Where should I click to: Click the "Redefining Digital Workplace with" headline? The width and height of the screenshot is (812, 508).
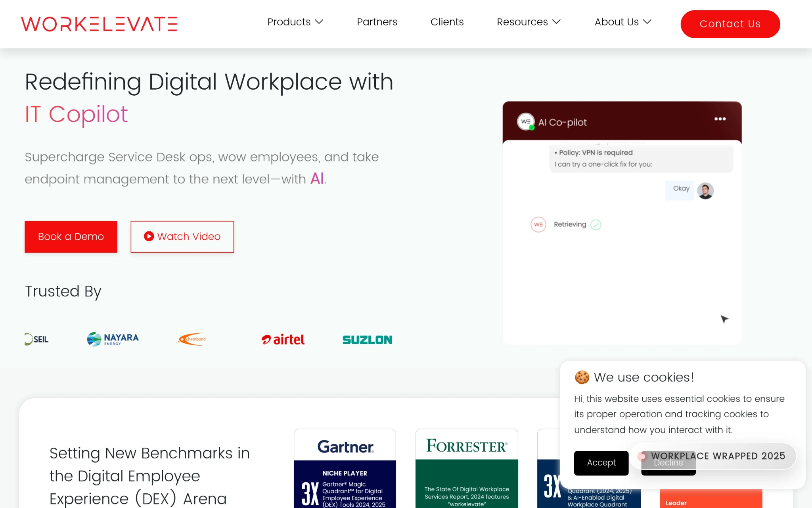[209, 82]
